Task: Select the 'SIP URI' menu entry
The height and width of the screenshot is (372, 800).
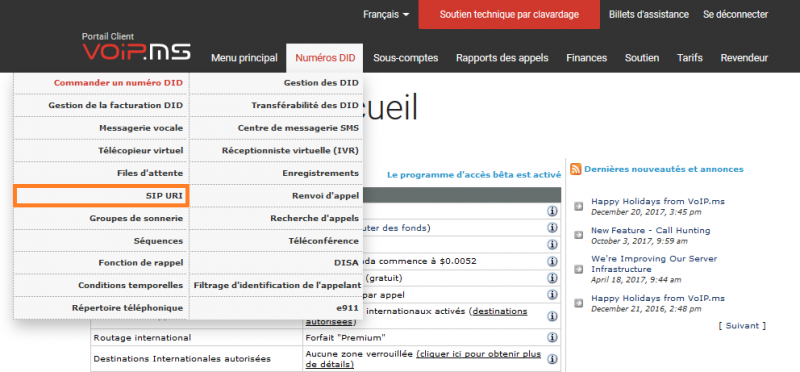Action: [x=101, y=196]
